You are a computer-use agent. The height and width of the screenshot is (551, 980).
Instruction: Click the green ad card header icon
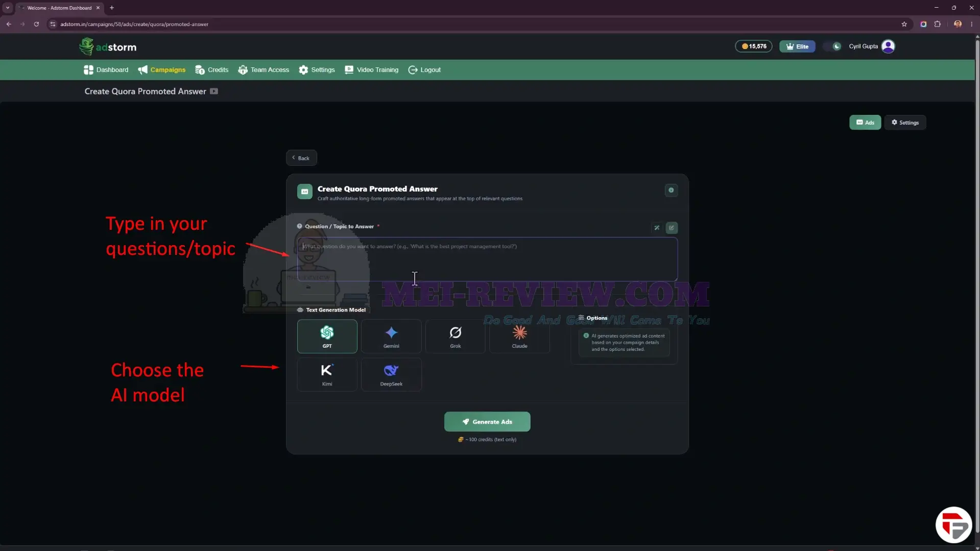pos(305,192)
